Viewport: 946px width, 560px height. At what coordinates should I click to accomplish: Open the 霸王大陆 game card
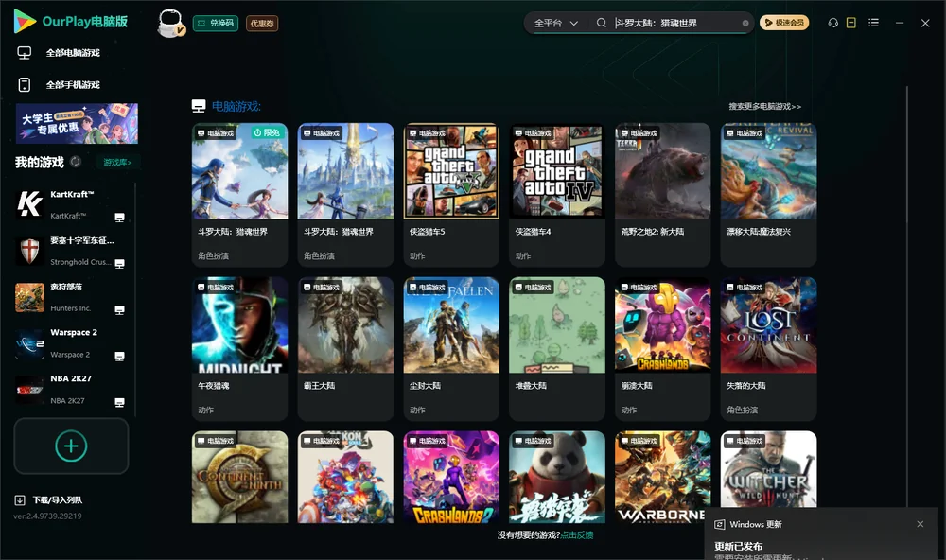point(345,348)
